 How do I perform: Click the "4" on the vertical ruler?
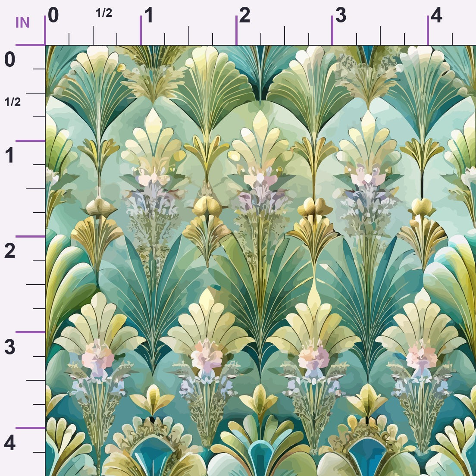10,443
